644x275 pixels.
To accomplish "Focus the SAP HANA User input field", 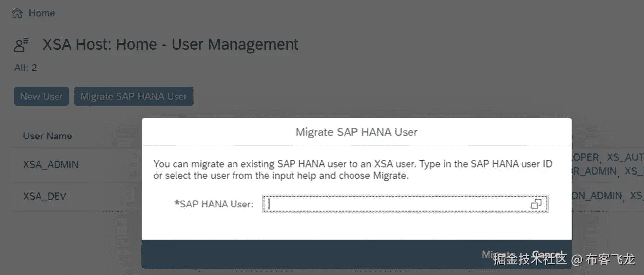I will pos(397,204).
